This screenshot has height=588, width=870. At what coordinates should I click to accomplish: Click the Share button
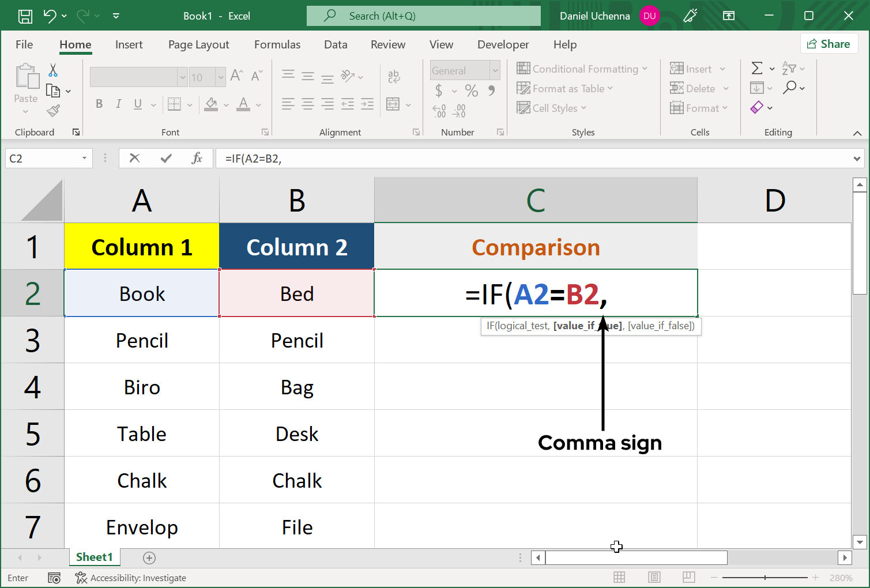[x=828, y=43]
